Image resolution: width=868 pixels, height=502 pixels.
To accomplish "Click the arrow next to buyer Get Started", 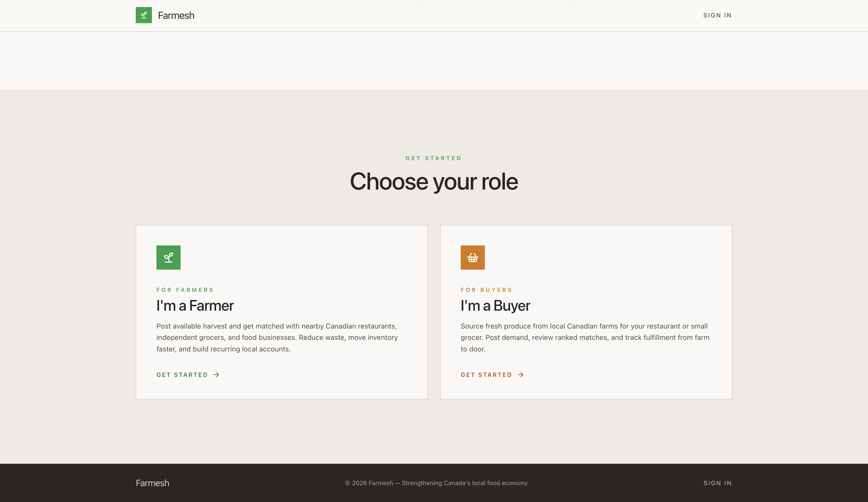I will [x=520, y=375].
